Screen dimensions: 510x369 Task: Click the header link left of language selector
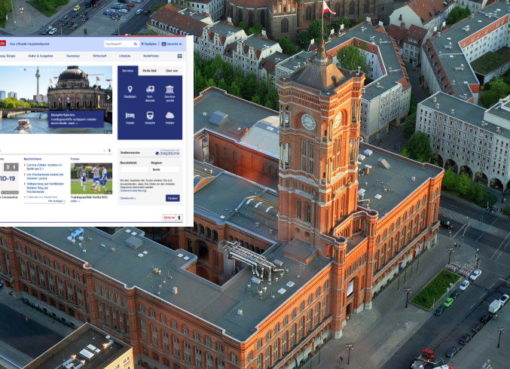148,44
